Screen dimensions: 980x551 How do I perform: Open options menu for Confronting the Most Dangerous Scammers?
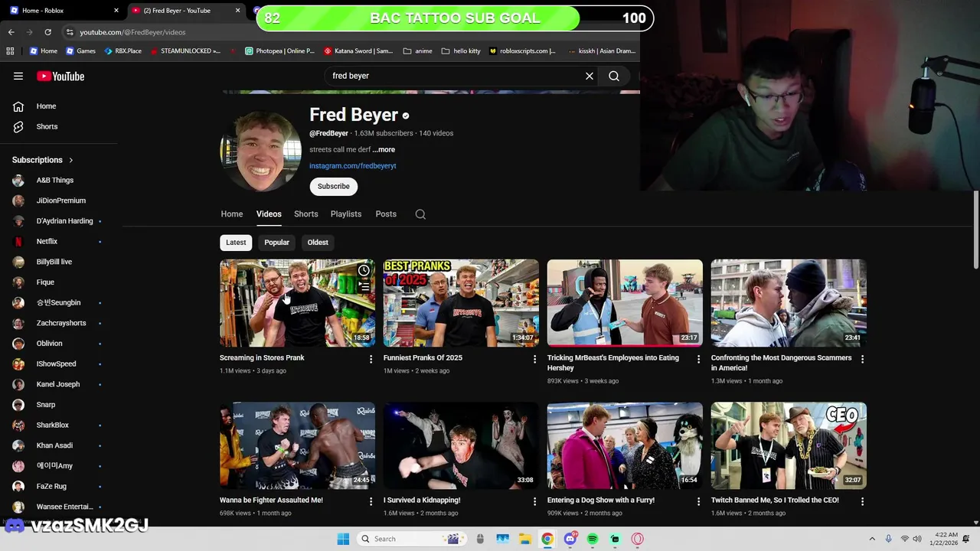tap(862, 359)
